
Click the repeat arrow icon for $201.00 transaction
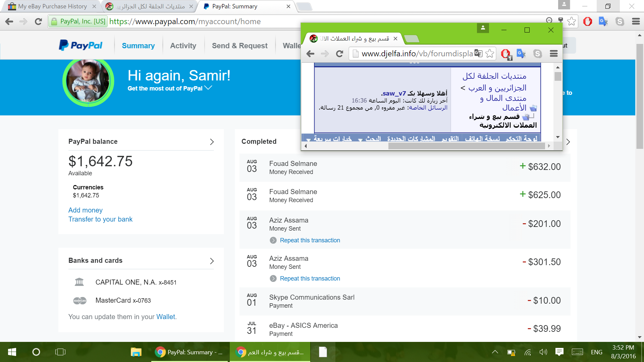coord(273,240)
